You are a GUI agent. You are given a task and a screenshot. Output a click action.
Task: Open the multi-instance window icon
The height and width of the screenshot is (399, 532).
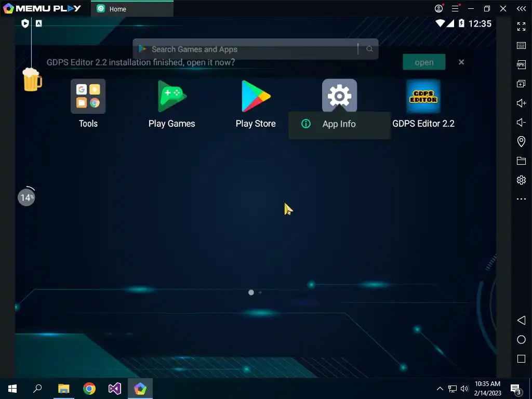[521, 84]
